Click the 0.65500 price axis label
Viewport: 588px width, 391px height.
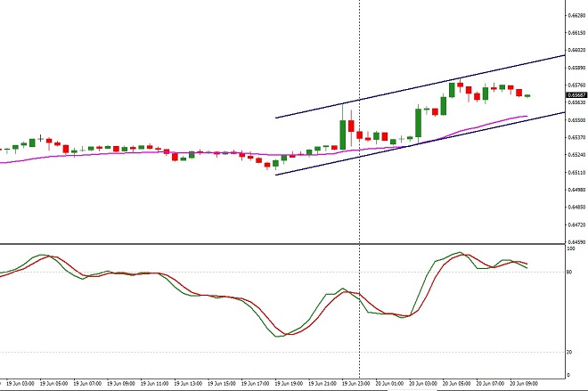pyautogui.click(x=576, y=120)
